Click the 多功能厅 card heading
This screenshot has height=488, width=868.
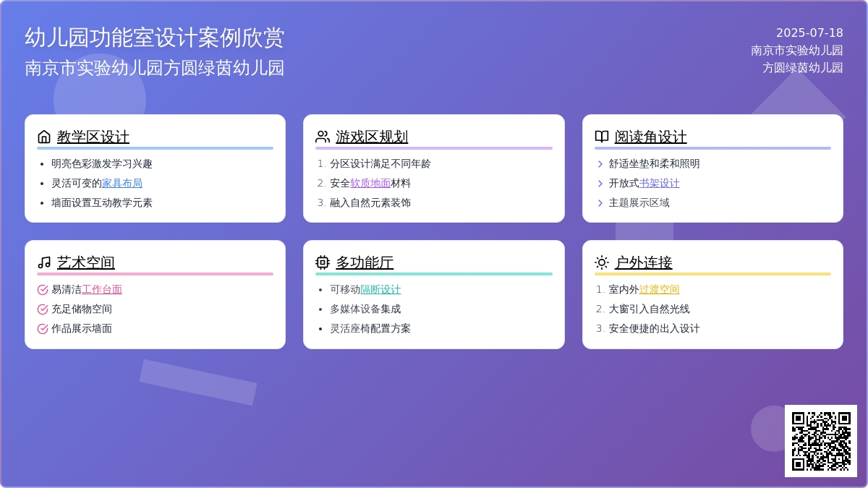365,262
